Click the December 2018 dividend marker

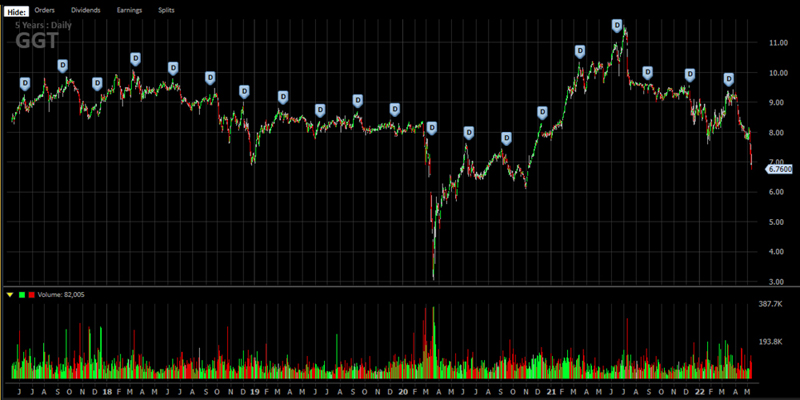click(244, 92)
